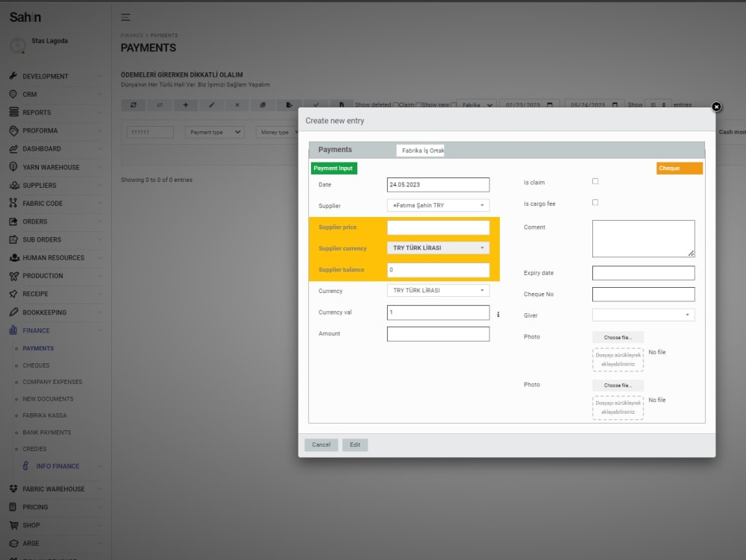Image resolution: width=746 pixels, height=560 pixels.
Task: Select the transfer arrows icon in the toolbar
Action: (x=159, y=105)
